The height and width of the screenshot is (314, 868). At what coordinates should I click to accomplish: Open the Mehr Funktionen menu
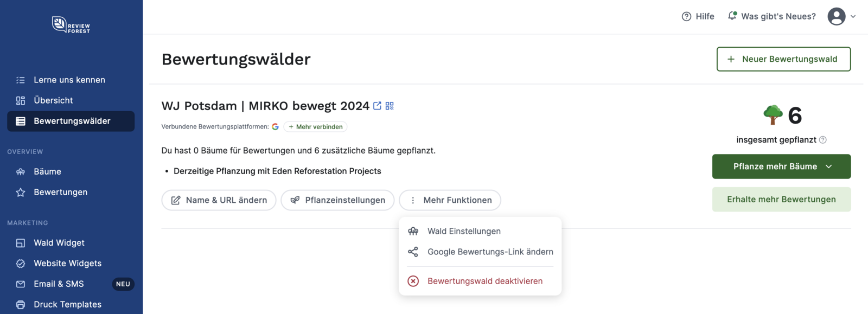[450, 200]
